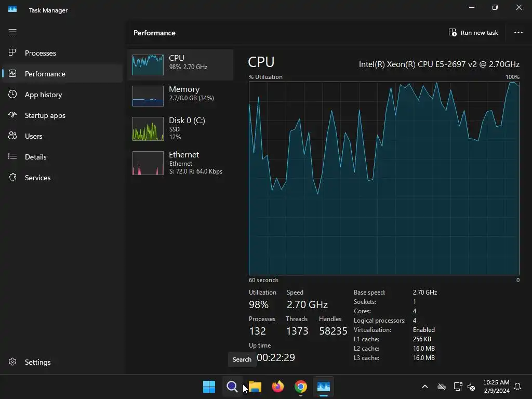
Task: Click the up time 00:22:29
Action: point(276,357)
